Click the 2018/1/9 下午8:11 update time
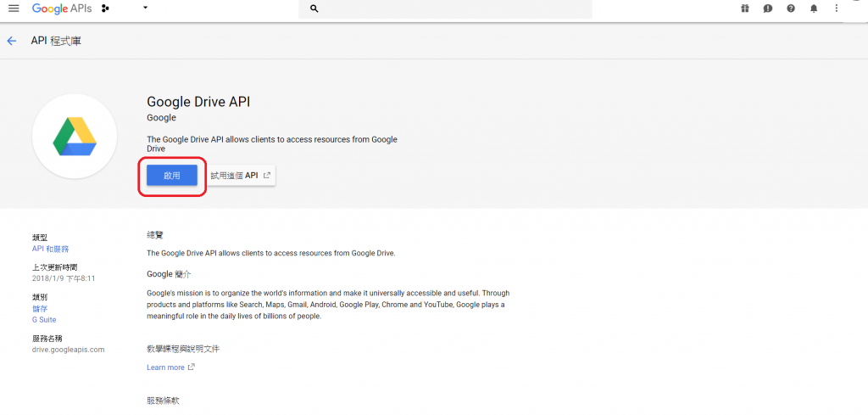868x415 pixels. pos(64,278)
